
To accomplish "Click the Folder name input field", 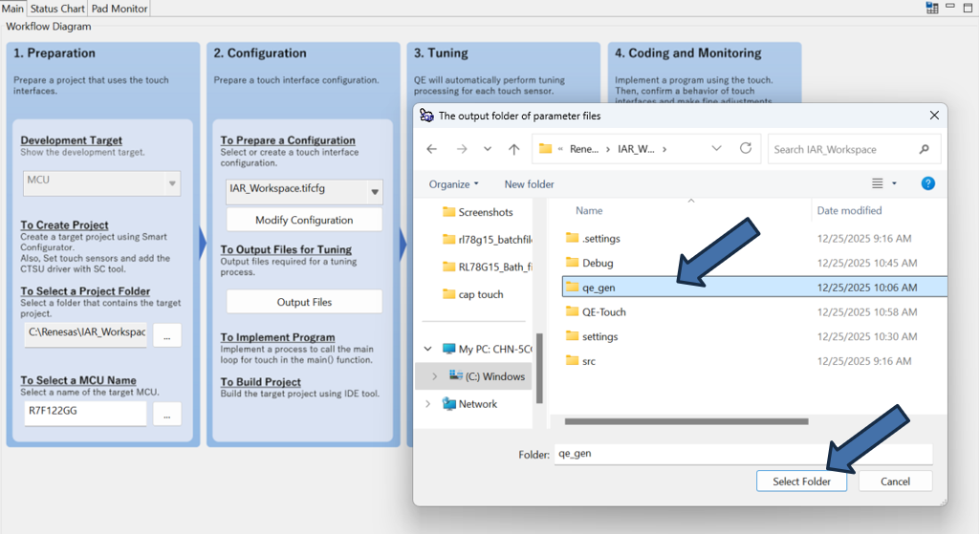I will (743, 454).
